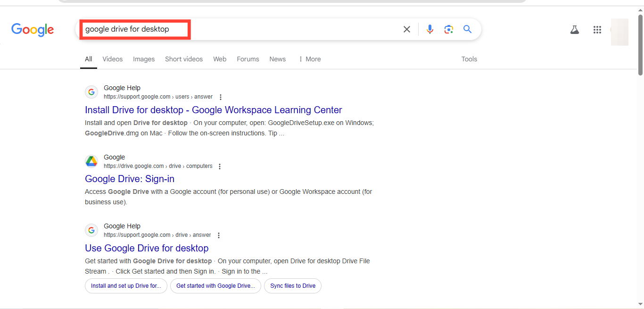644x309 pixels.
Task: Switch to the News tab
Action: pyautogui.click(x=278, y=59)
